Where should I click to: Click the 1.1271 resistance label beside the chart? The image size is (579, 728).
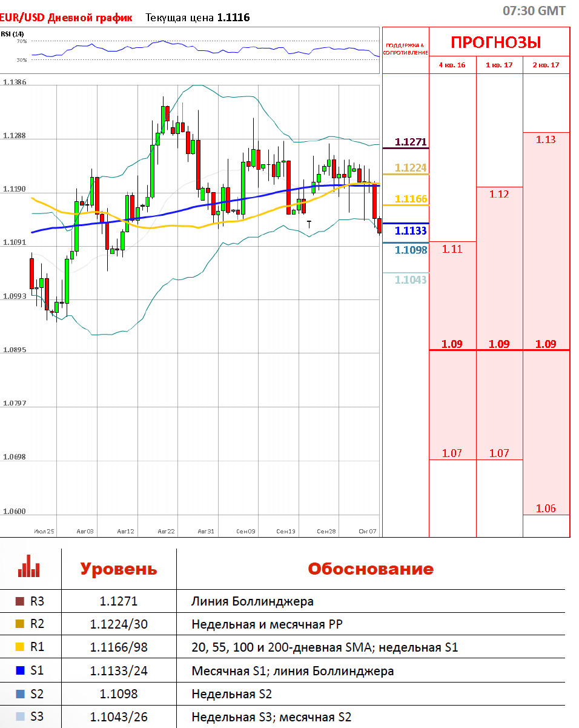(411, 142)
